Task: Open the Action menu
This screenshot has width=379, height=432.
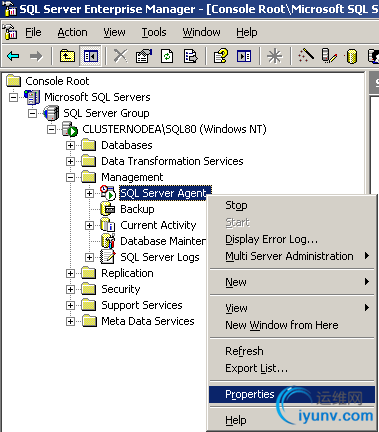Action: (x=72, y=32)
